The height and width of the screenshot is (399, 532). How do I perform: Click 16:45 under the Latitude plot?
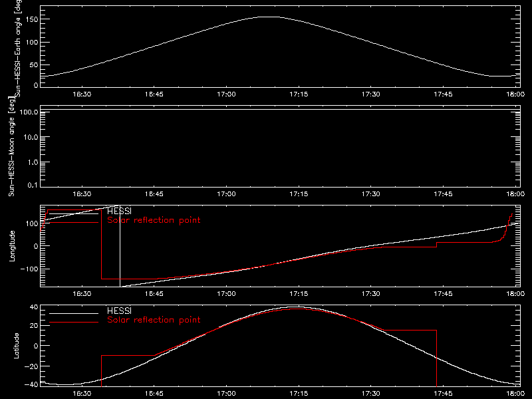(154, 393)
